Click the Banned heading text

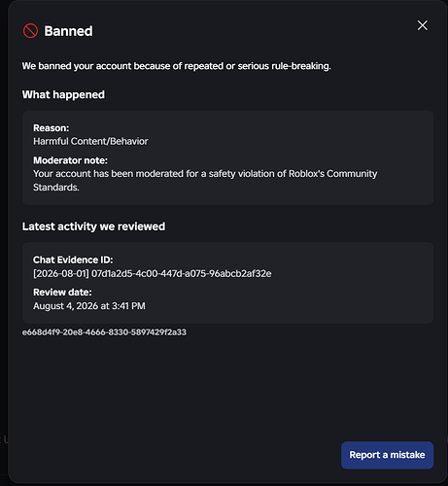68,31
